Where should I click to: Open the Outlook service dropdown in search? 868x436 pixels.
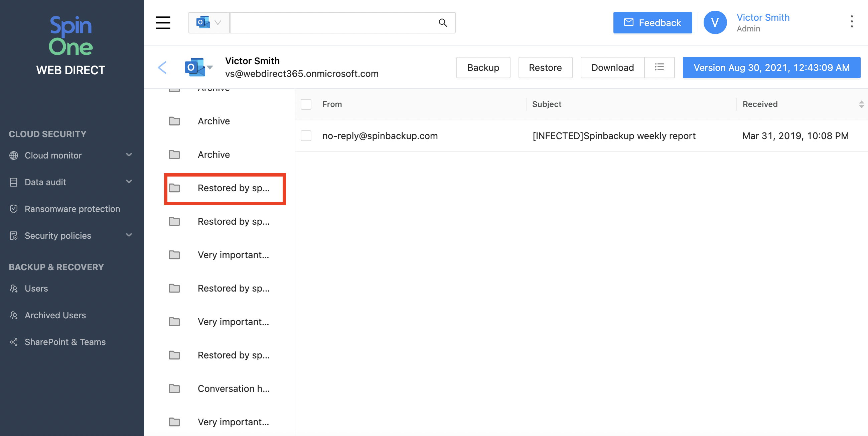[x=209, y=23]
